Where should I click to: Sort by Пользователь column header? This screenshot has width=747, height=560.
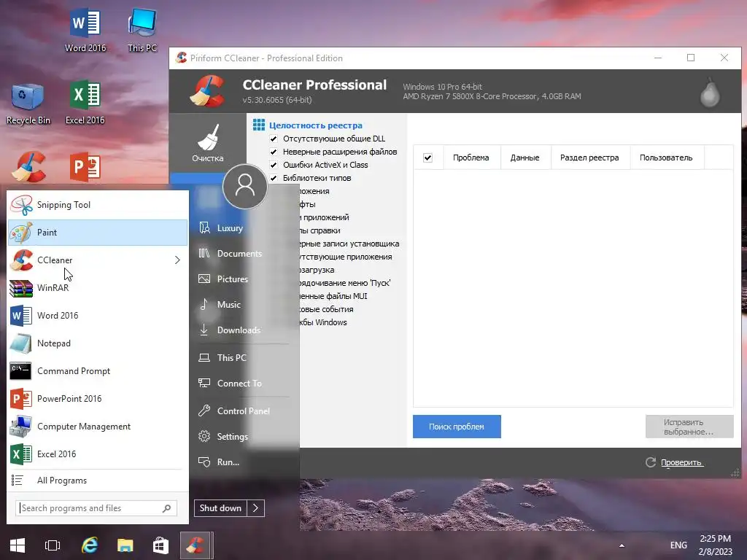click(666, 157)
